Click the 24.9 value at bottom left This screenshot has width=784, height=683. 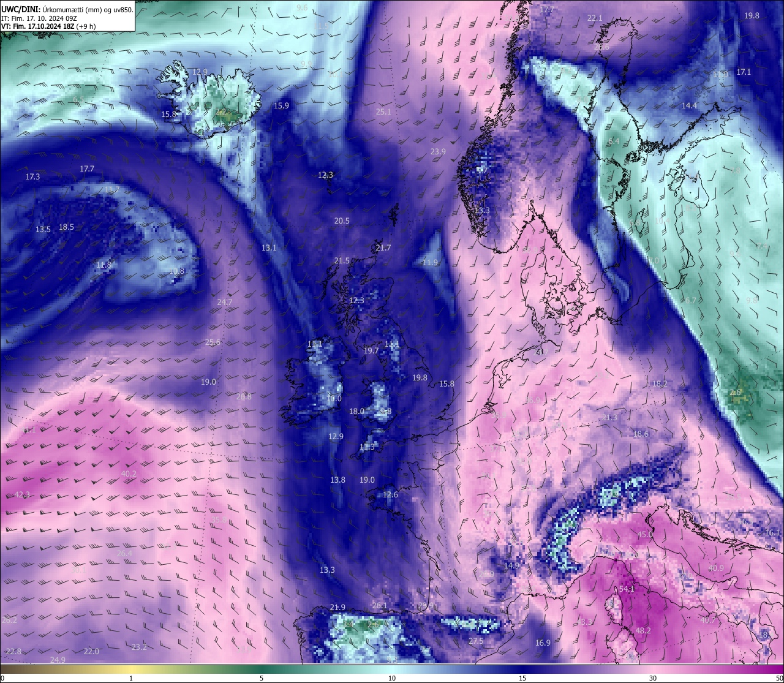tap(58, 660)
